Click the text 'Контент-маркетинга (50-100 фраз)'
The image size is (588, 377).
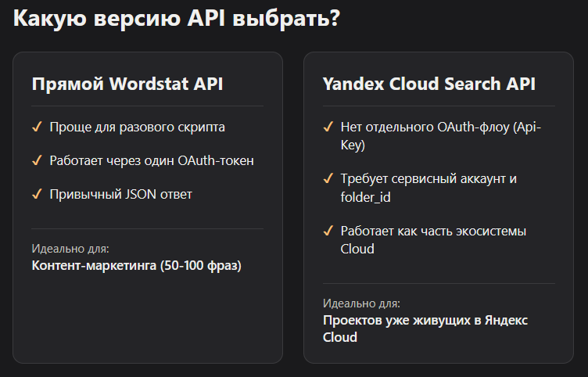click(137, 266)
